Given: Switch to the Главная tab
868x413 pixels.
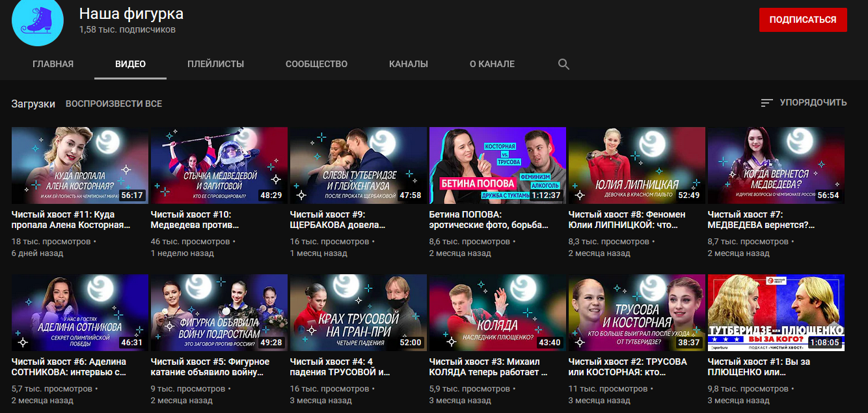Looking at the screenshot, I should click(53, 64).
